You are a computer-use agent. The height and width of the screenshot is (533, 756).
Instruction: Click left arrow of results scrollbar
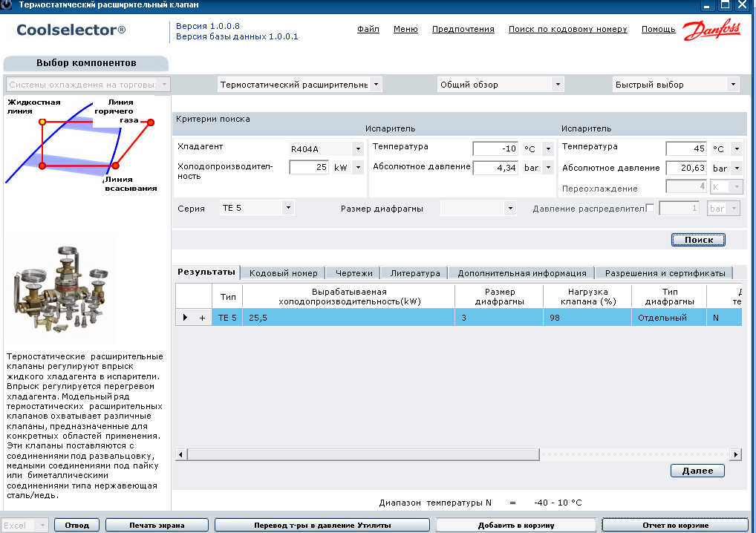click(x=181, y=454)
